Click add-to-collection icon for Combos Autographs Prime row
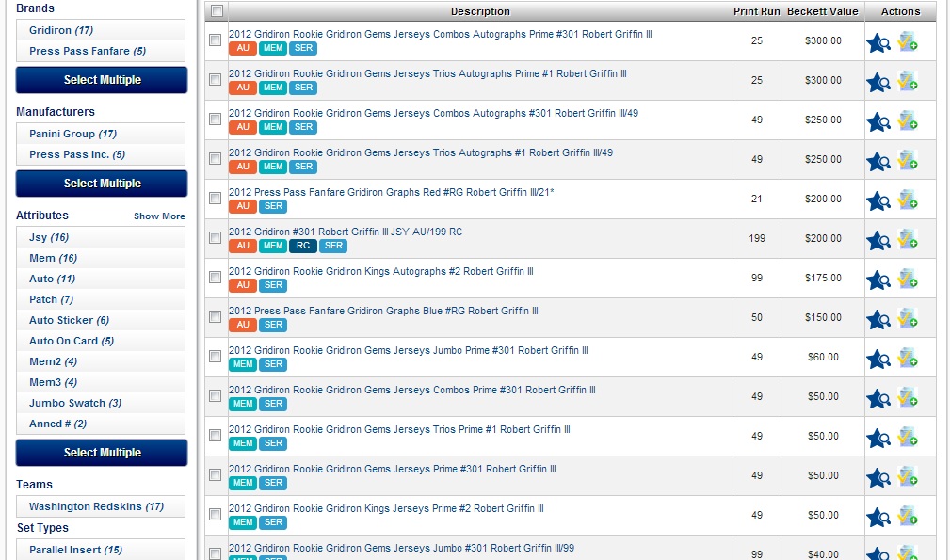Image resolution: width=950 pixels, height=560 pixels. (907, 41)
